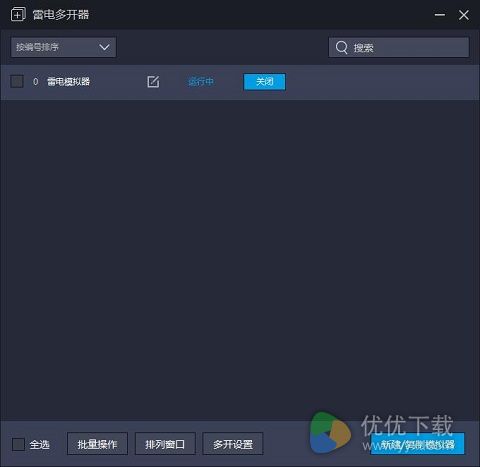Viewport: 480px width, 467px height.
Task: Expand the sort order chevron arrow
Action: pyautogui.click(x=104, y=47)
